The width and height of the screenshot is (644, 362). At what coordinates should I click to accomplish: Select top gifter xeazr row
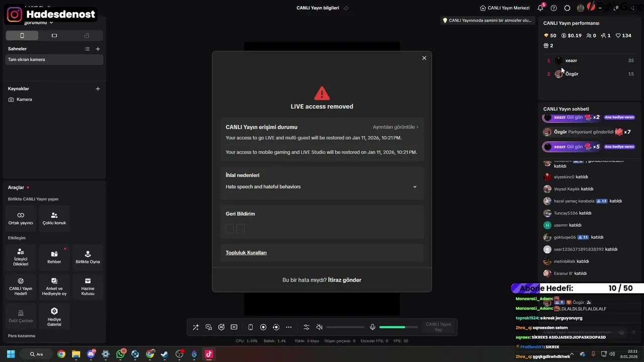pos(590,60)
